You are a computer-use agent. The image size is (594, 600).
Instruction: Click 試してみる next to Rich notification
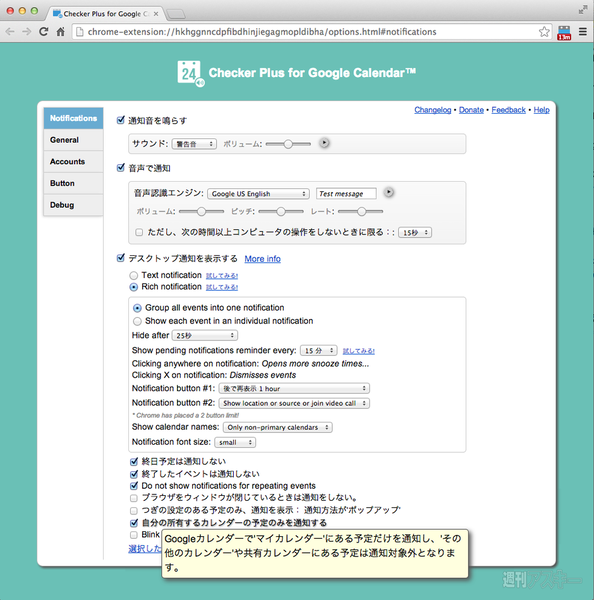(222, 287)
